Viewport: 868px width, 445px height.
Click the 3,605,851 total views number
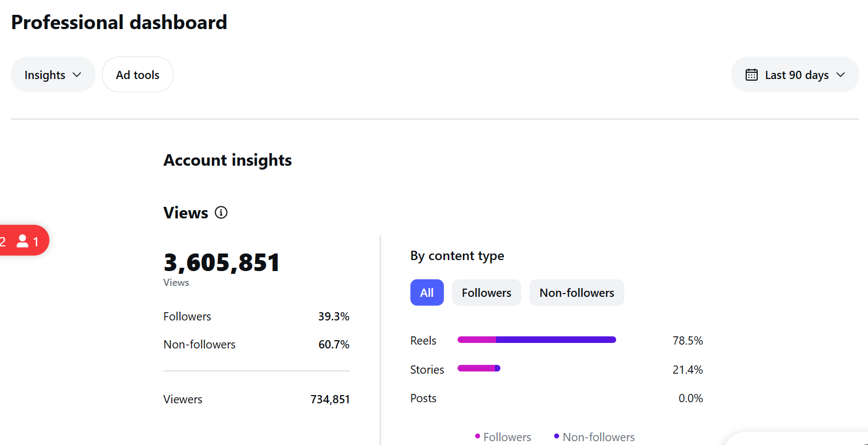(222, 262)
